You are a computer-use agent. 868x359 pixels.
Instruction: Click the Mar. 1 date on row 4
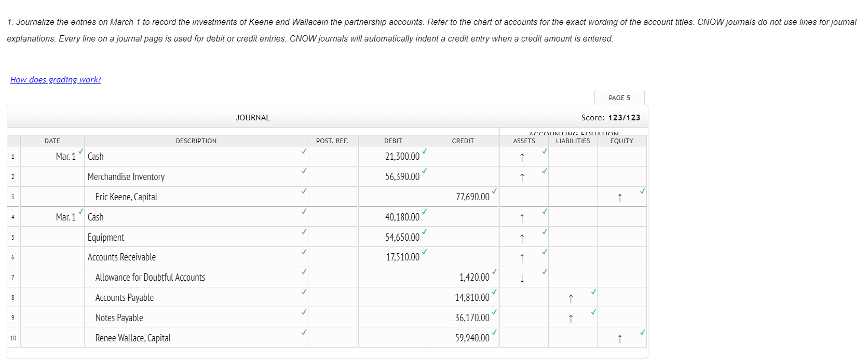(x=66, y=217)
